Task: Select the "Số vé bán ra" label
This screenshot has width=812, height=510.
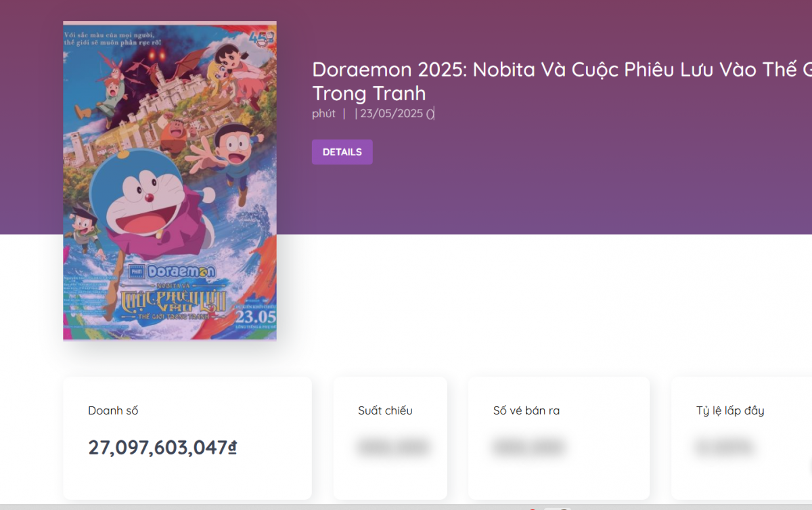Action: pos(526,410)
